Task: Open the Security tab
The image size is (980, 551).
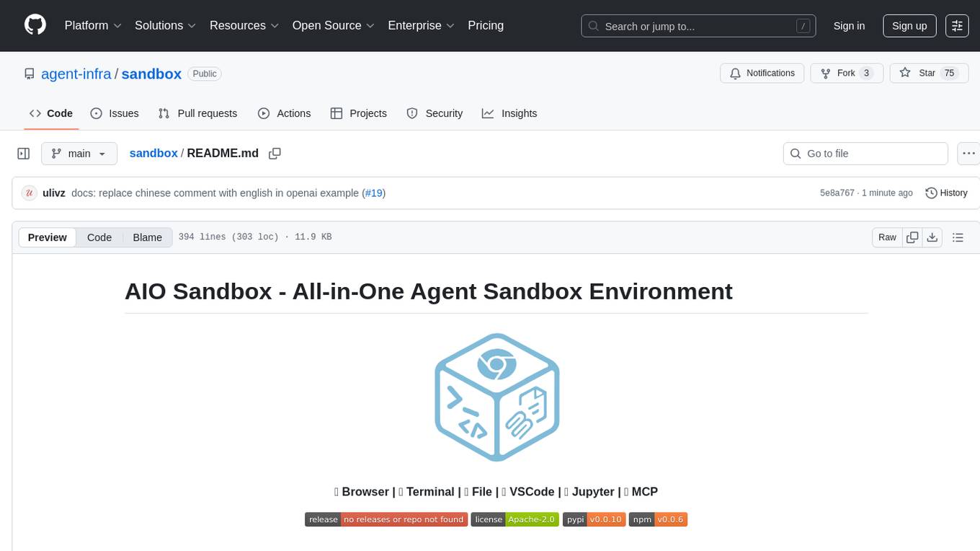Action: coord(435,113)
